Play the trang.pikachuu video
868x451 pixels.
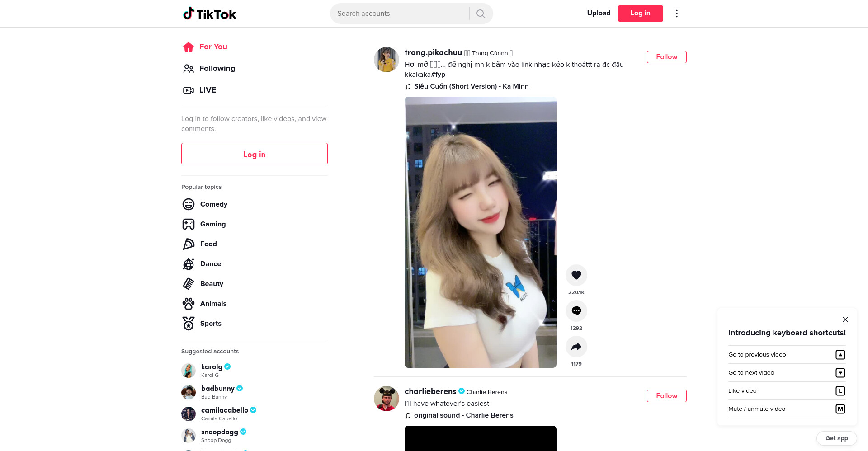pyautogui.click(x=481, y=232)
